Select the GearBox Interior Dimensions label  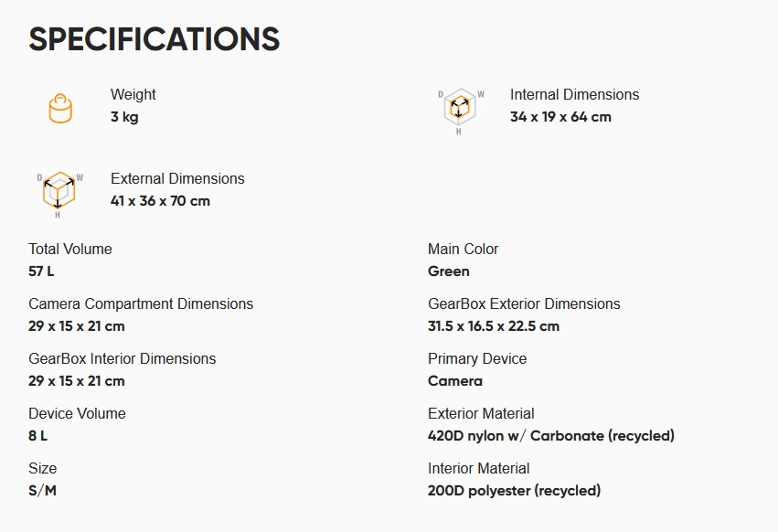[123, 358]
